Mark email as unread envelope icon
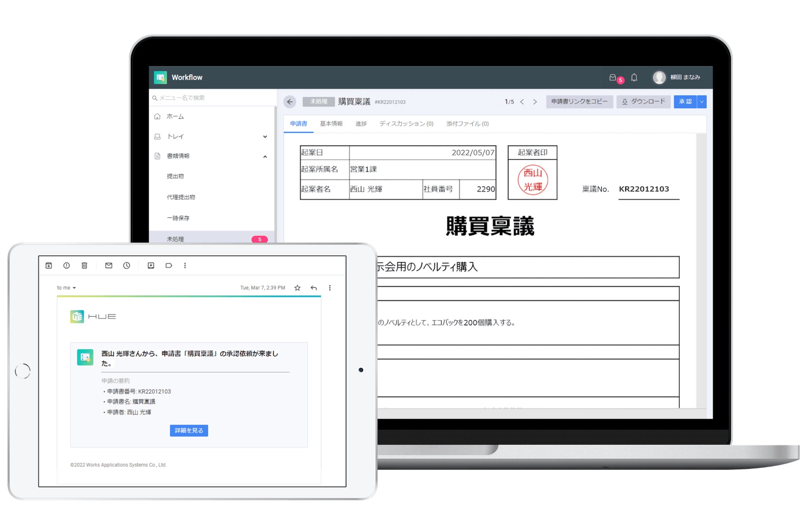 click(109, 265)
